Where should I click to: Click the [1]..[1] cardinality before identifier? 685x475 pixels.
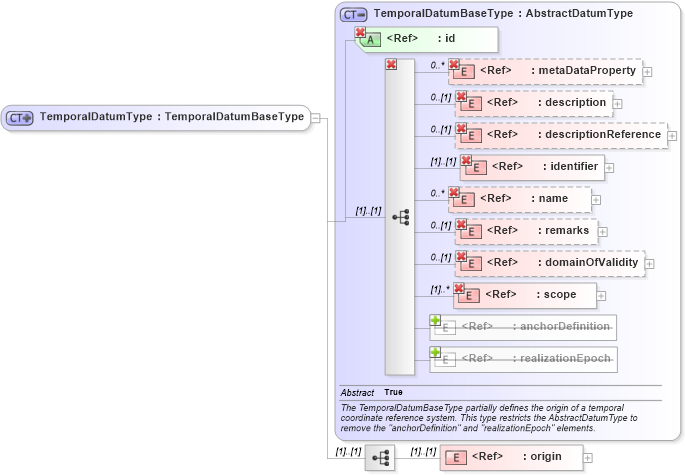tap(443, 161)
